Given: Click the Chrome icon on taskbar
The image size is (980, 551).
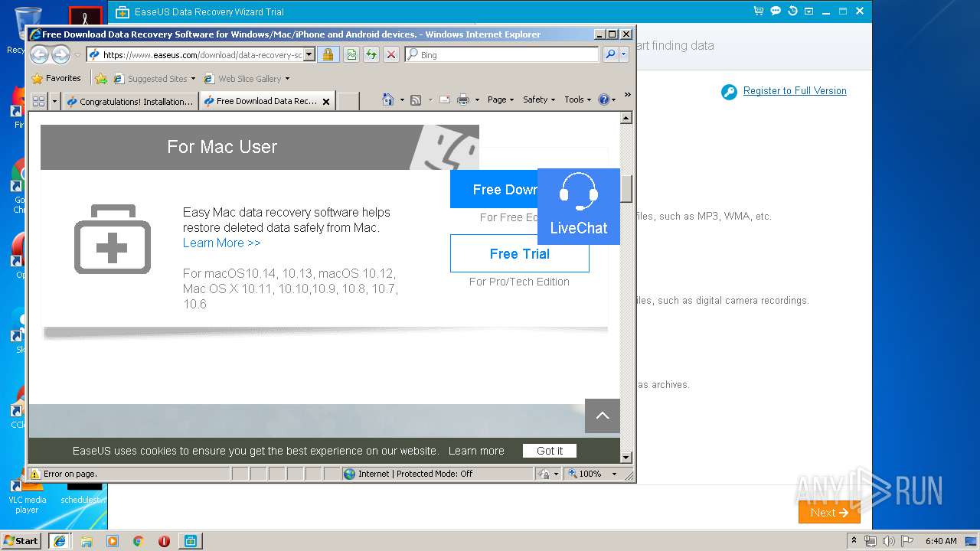Looking at the screenshot, I should 138,541.
